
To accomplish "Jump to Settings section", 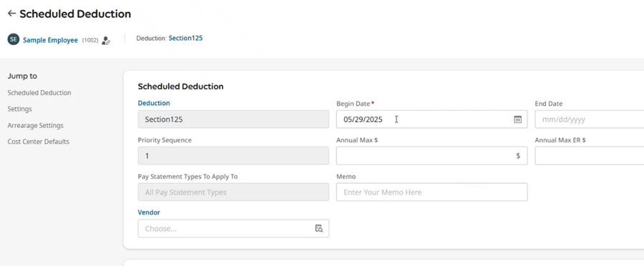I will [20, 109].
